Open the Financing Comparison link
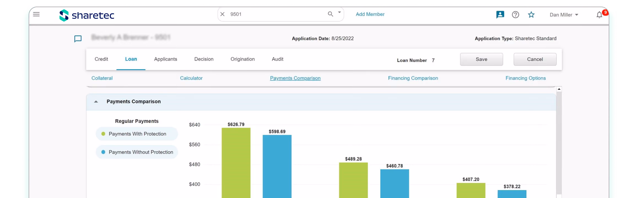This screenshot has height=198, width=644. coord(413,78)
